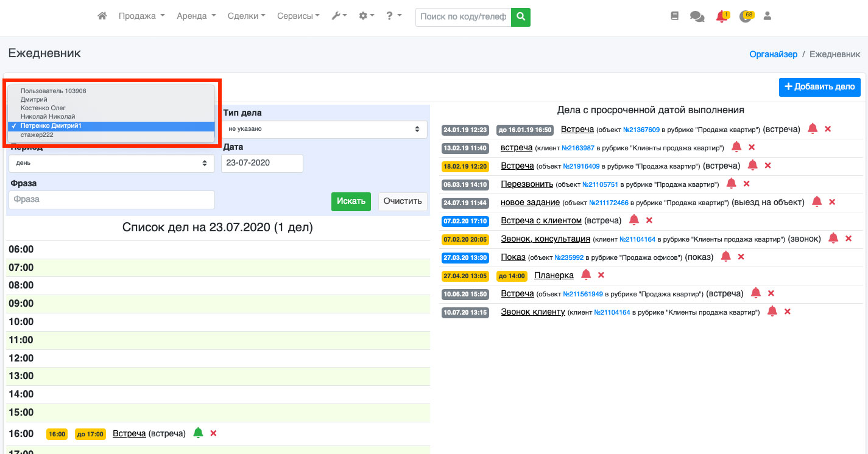Expand the Тип дела dropdown

324,129
